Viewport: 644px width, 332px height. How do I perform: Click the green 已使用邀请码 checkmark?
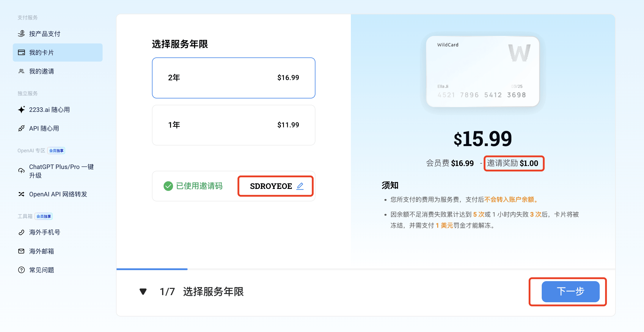tap(168, 186)
